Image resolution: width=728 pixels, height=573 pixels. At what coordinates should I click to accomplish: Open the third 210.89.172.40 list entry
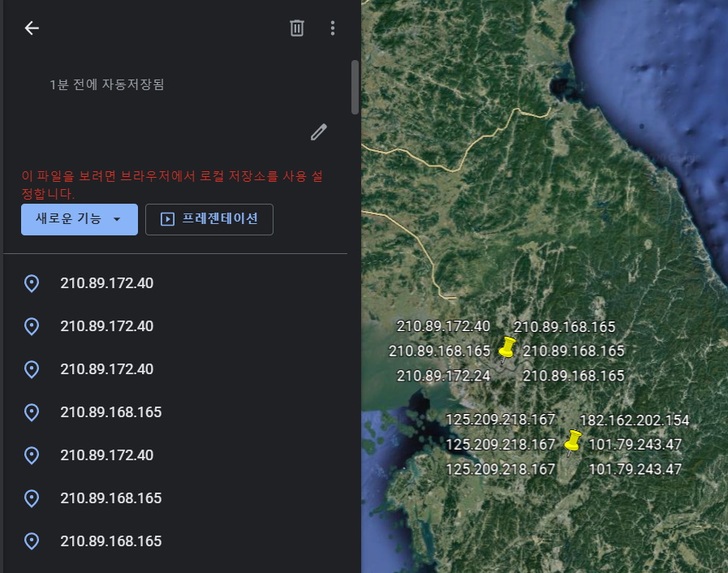point(175,369)
